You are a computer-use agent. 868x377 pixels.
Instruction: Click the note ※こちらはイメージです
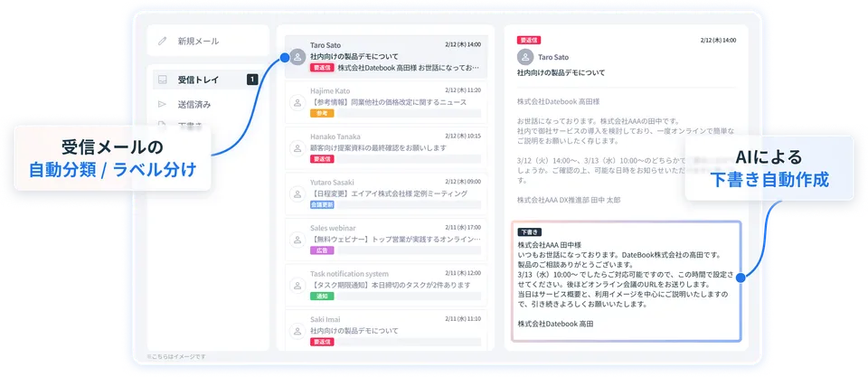tap(176, 356)
